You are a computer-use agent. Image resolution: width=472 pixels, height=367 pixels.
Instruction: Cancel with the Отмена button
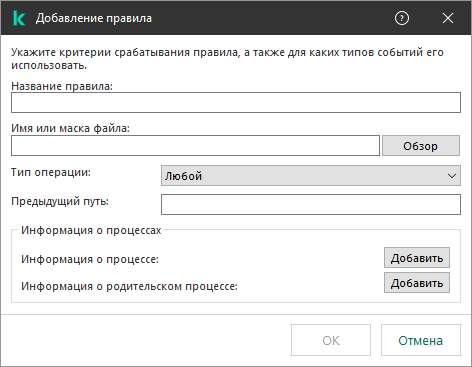coord(421,340)
